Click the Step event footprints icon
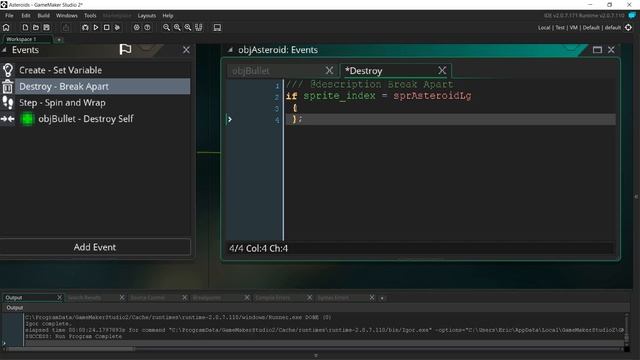 click(x=8, y=102)
